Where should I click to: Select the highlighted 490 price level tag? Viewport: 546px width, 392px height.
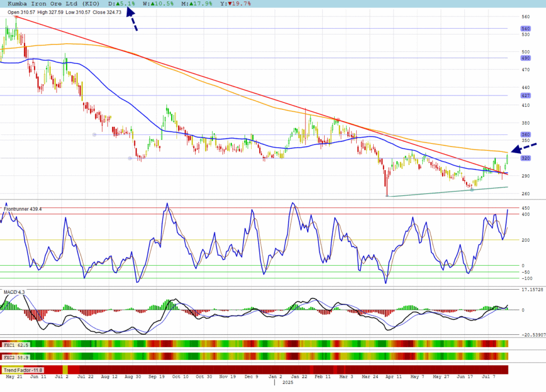click(525, 58)
